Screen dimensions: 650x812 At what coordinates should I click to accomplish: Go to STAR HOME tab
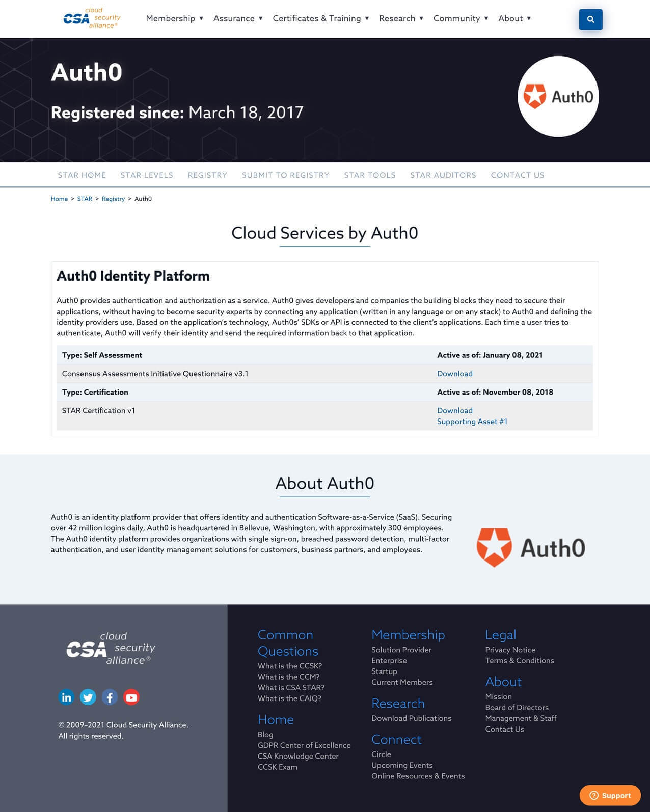tap(82, 175)
